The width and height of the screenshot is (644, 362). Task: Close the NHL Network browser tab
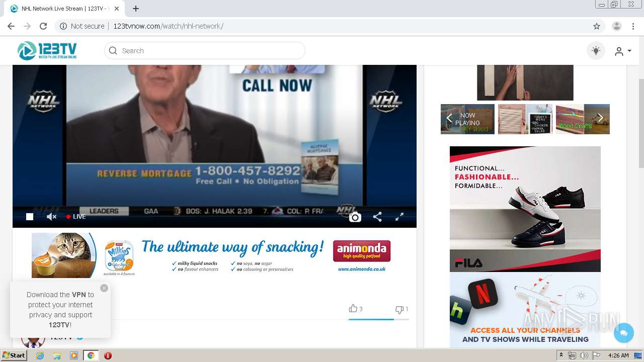pyautogui.click(x=117, y=9)
